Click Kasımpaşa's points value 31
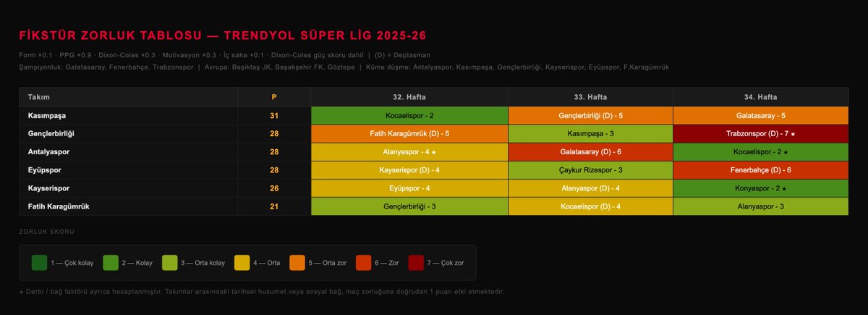868x315 pixels. pos(274,116)
